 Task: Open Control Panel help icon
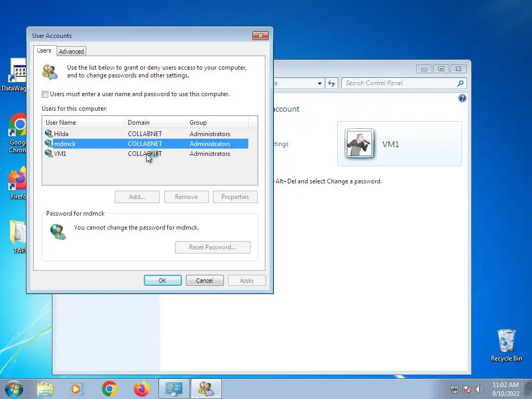tap(462, 98)
